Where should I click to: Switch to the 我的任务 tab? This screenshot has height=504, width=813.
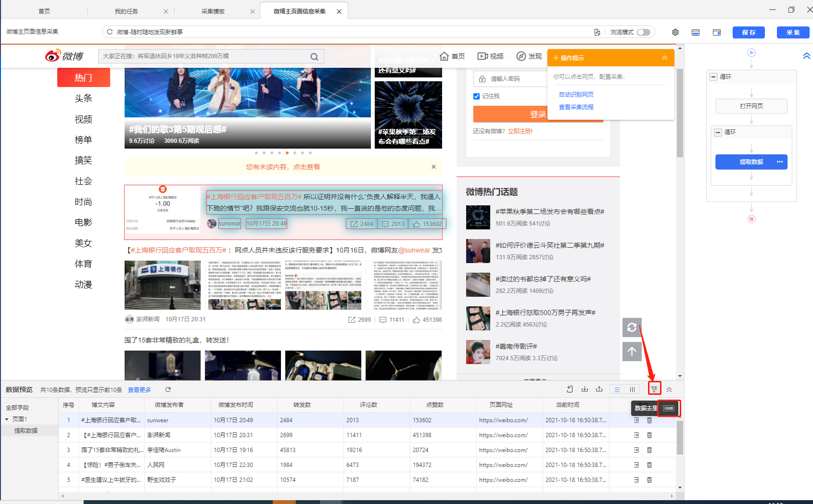coord(127,11)
